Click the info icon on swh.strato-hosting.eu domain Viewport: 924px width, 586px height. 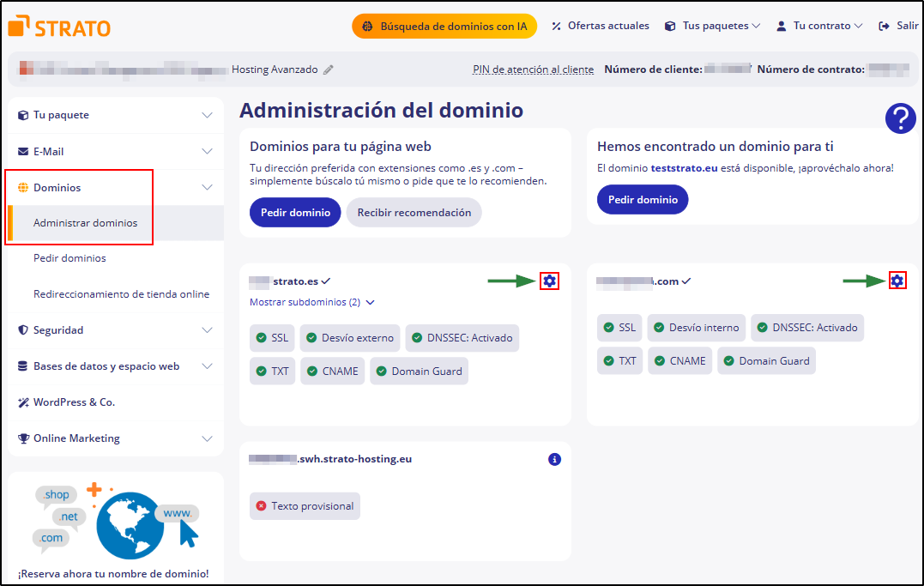554,459
